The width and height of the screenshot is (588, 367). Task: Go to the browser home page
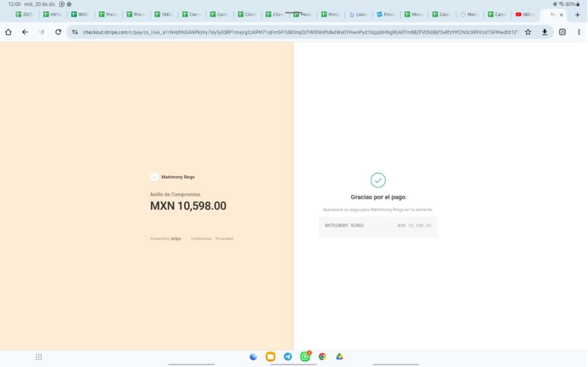click(x=8, y=32)
